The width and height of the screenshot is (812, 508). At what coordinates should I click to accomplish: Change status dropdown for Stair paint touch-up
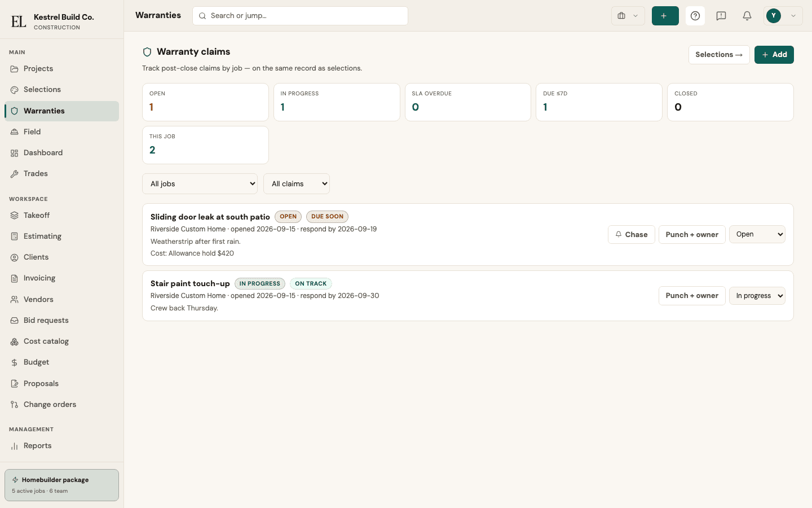click(x=757, y=296)
